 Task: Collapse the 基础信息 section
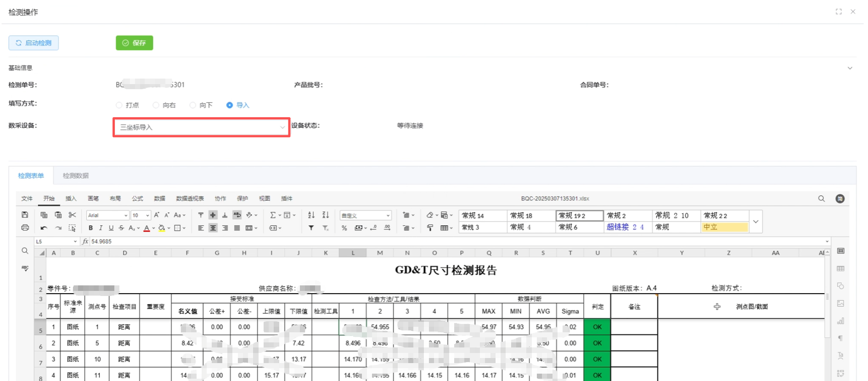(x=850, y=68)
